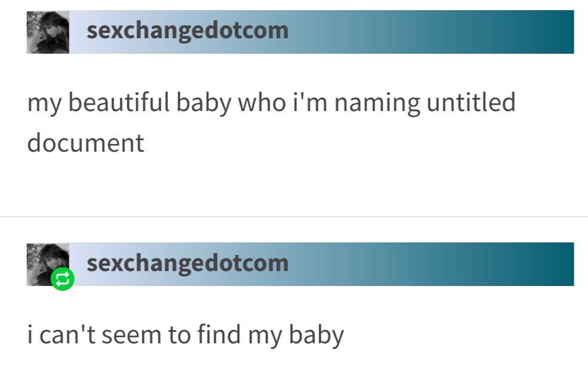Click the word "untitled" in the first post
The width and height of the screenshot is (588, 369).
pos(471,103)
